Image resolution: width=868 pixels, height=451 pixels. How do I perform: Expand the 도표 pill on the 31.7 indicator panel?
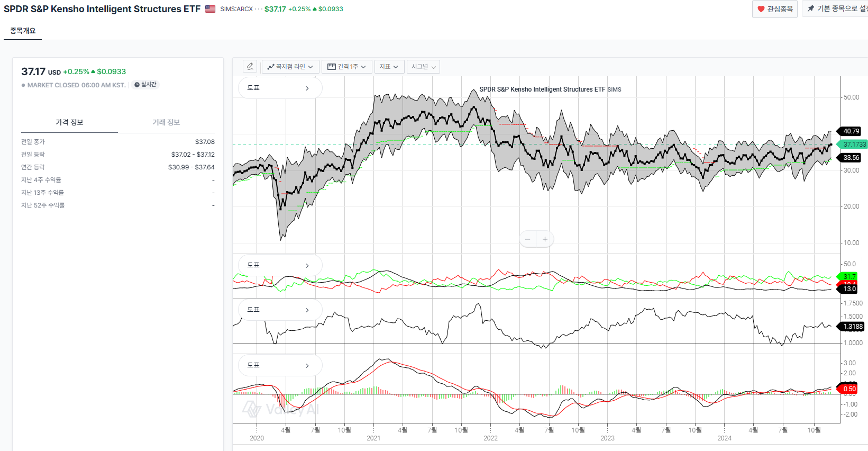click(x=280, y=265)
